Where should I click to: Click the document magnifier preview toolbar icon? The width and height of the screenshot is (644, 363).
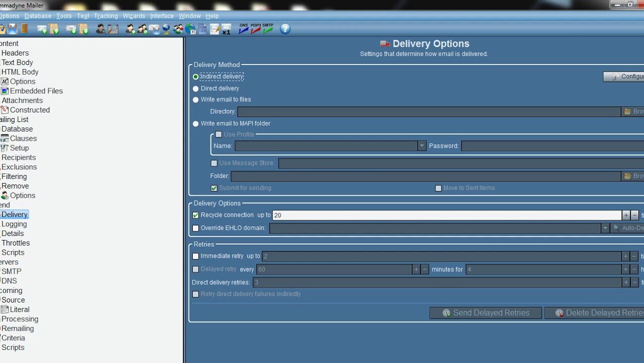click(113, 29)
